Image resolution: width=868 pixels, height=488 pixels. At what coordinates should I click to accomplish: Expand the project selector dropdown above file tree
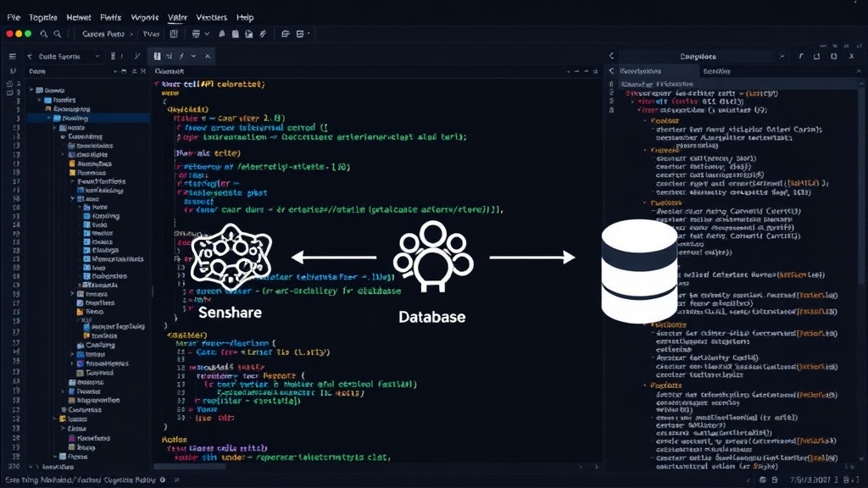pos(97,57)
